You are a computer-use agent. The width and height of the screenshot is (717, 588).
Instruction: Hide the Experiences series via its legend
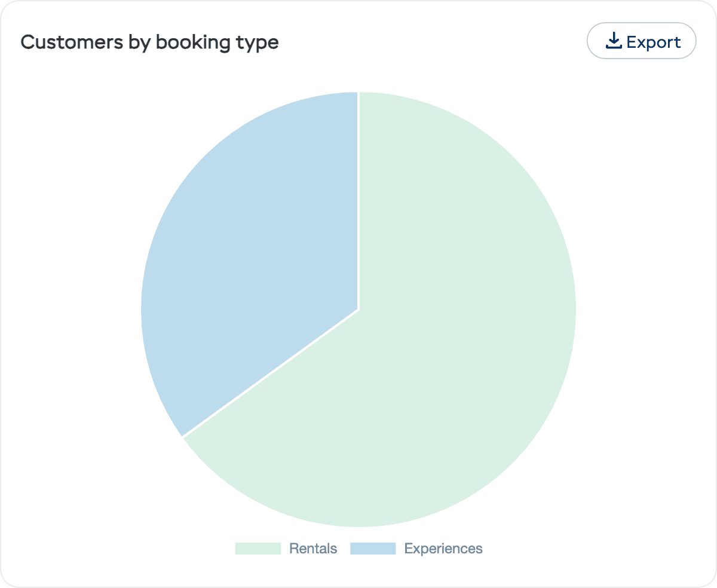tap(418, 548)
